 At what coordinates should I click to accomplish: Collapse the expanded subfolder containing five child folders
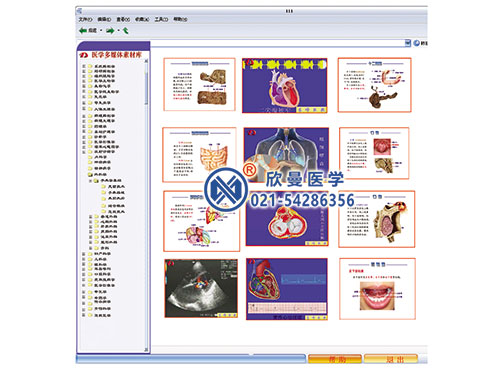(x=90, y=181)
